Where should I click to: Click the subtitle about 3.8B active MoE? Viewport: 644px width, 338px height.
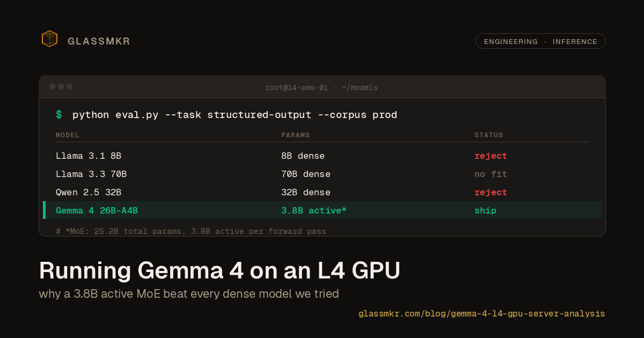pos(189,294)
